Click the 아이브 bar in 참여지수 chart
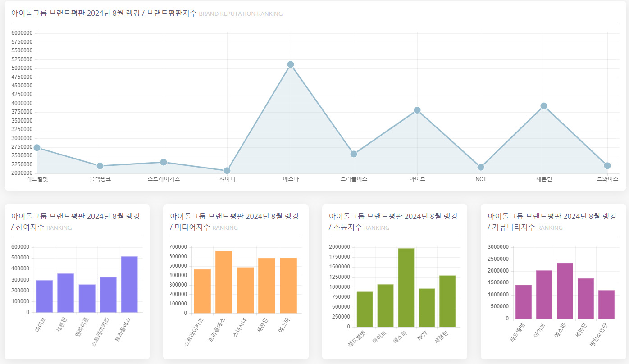 (44, 296)
